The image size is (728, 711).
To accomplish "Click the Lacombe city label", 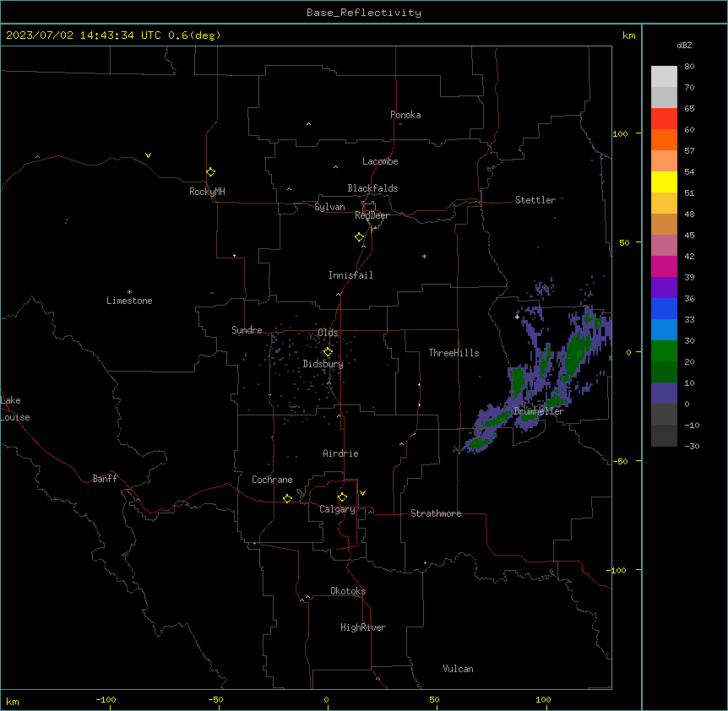I will pos(380,161).
